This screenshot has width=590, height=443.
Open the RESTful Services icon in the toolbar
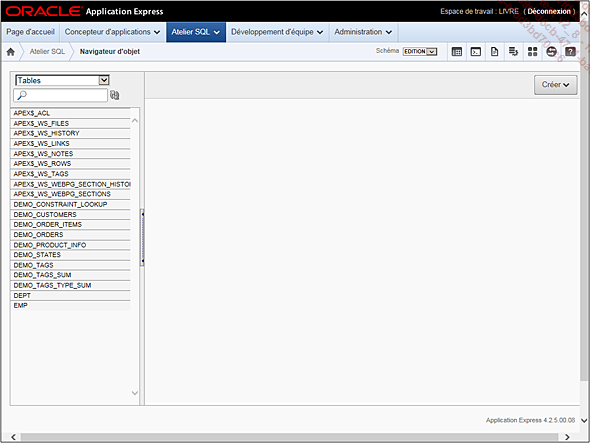551,52
